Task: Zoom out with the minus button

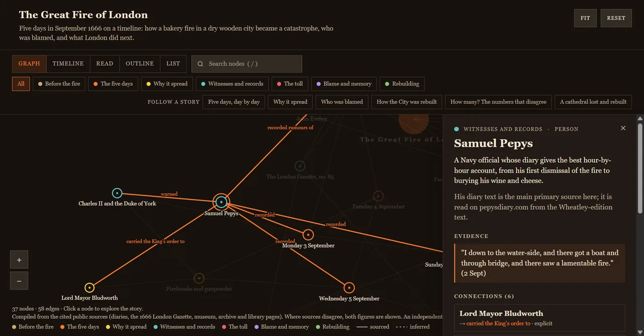Action: 19,281
